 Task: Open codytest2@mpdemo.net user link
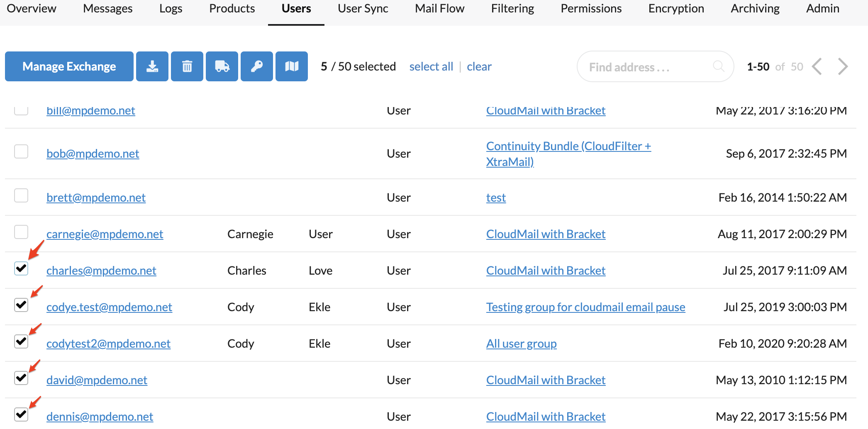click(108, 344)
